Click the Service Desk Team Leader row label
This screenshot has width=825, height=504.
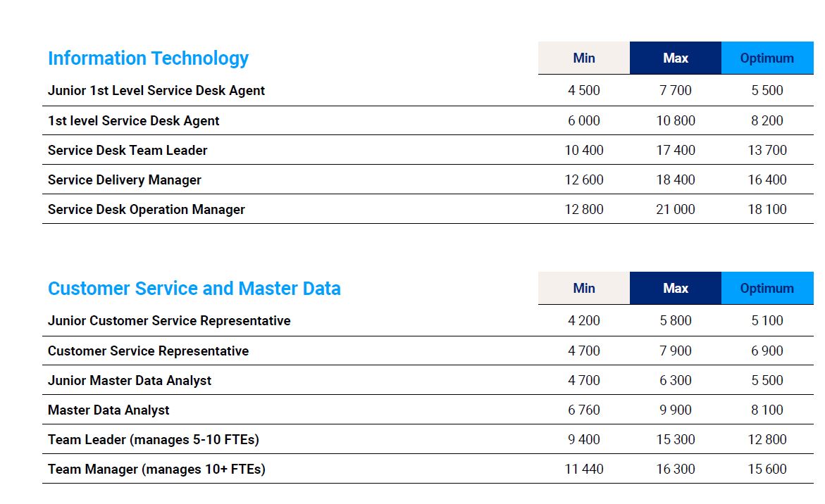tap(128, 151)
